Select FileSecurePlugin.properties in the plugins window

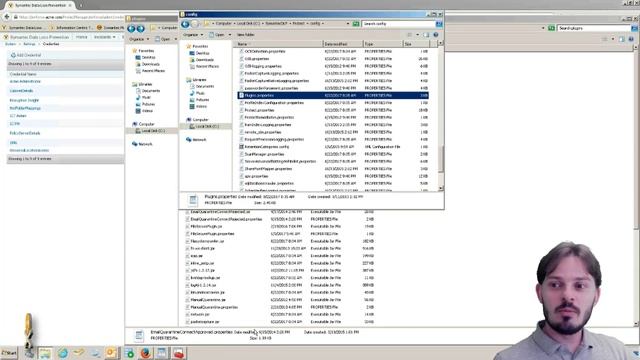tap(212, 234)
